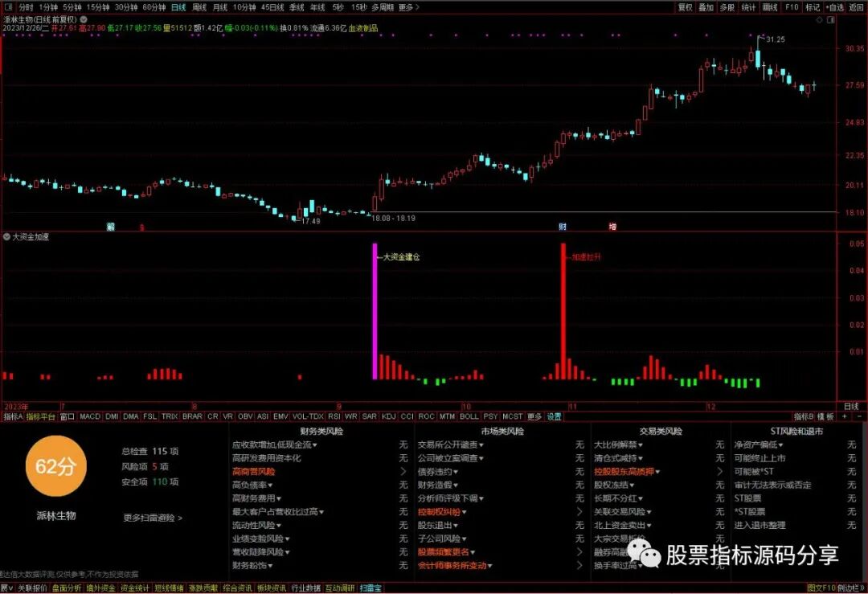Expand 股票频繁更名 risk
This screenshot has width=868, height=594.
pos(446,552)
